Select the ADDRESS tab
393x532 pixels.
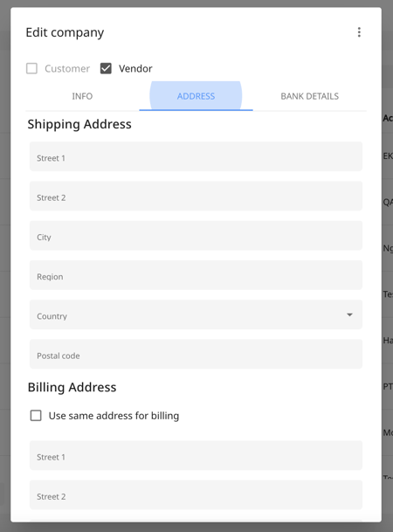pos(196,96)
